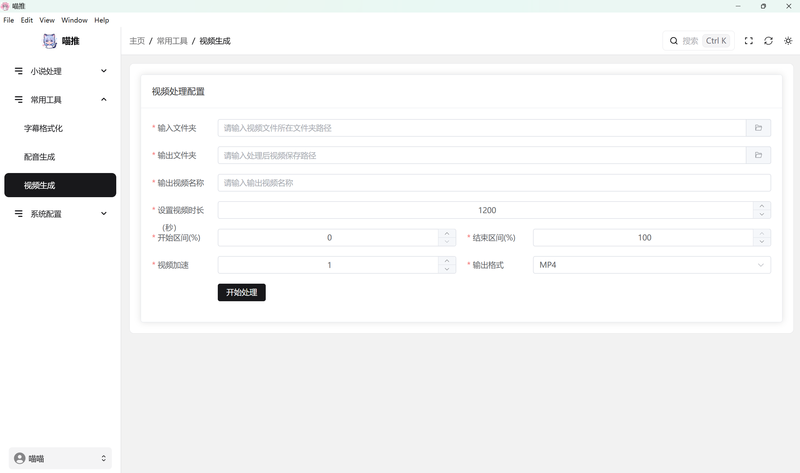Expand the 系统配置 sidebar section

60,214
